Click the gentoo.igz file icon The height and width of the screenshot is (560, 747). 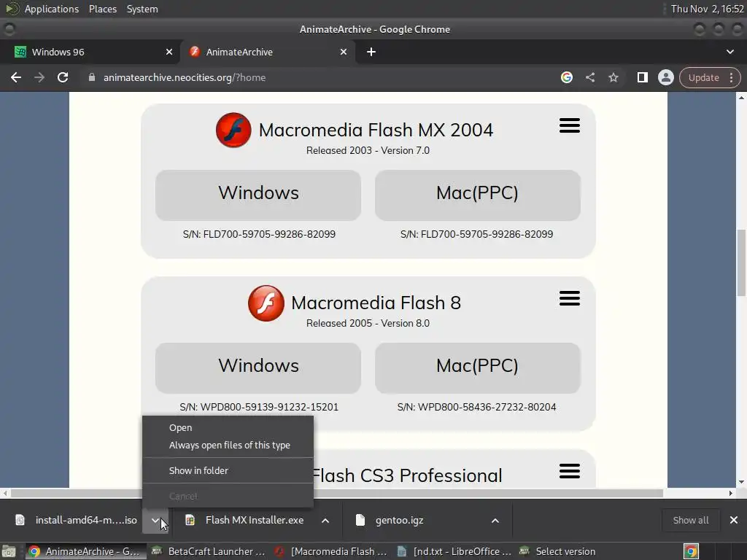(360, 520)
